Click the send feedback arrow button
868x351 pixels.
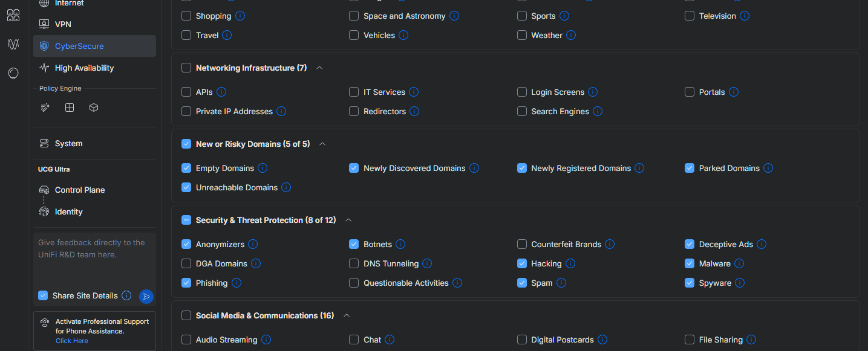pos(146,296)
